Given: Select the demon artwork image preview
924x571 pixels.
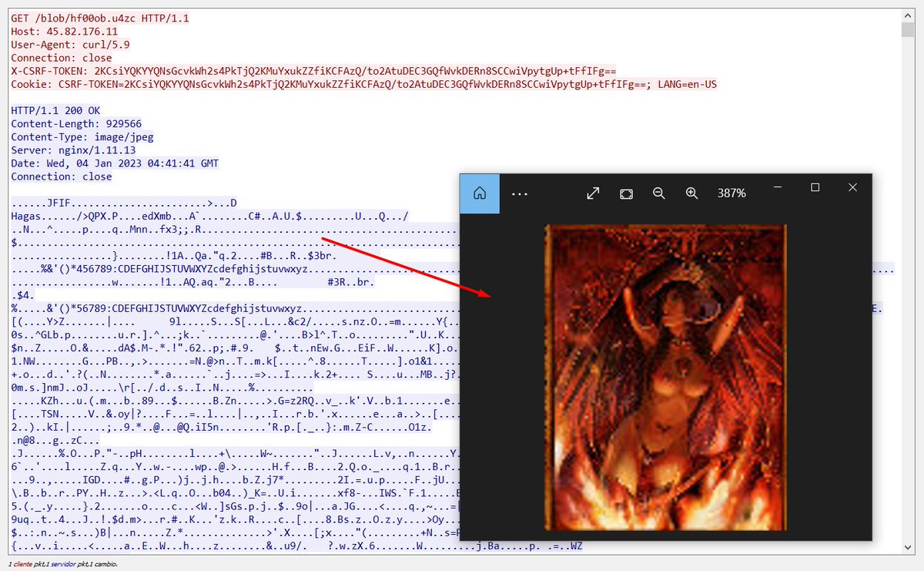Looking at the screenshot, I should click(666, 377).
